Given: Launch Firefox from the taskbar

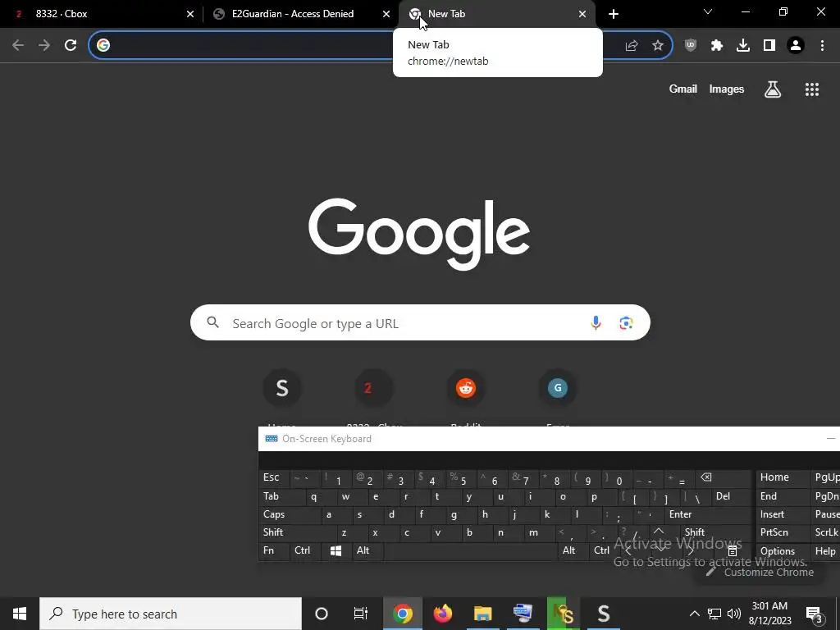Looking at the screenshot, I should pyautogui.click(x=442, y=614).
